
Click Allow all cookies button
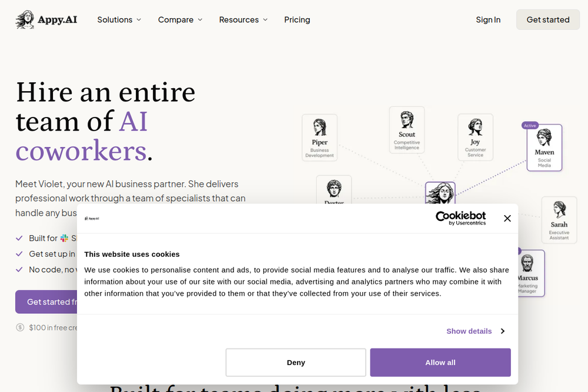[440, 363]
